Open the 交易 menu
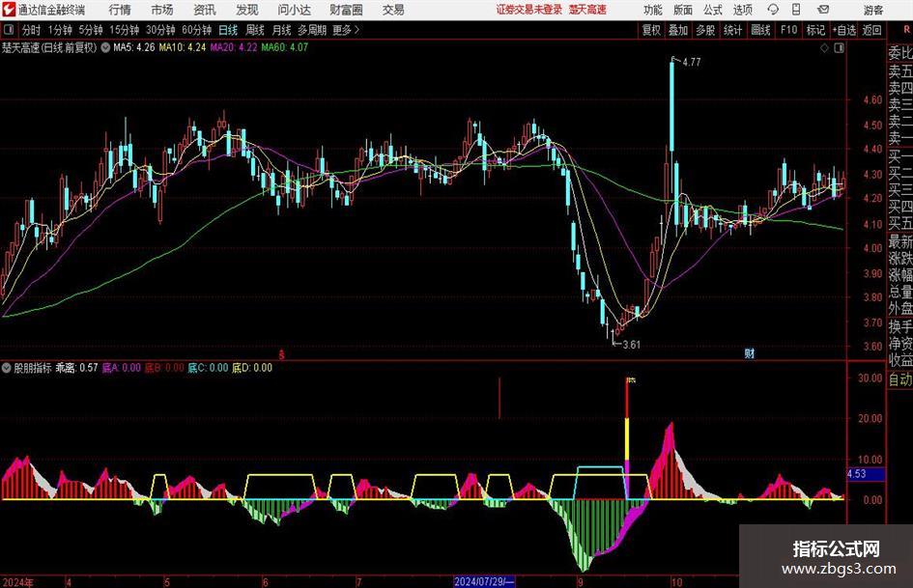The image size is (913, 588). 393,10
